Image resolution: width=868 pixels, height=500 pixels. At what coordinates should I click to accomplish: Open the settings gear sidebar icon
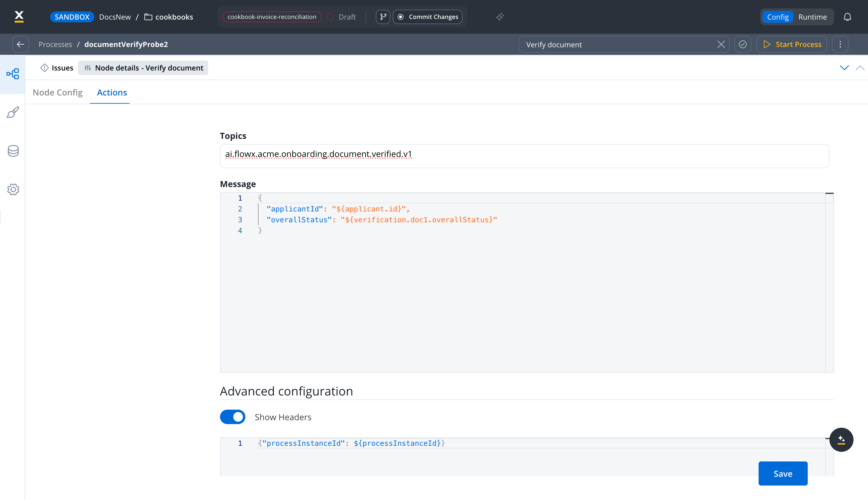point(13,189)
